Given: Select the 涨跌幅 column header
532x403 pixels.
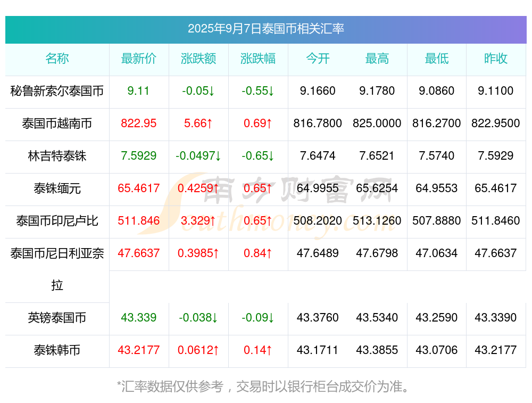Looking at the screenshot, I should 258,59.
